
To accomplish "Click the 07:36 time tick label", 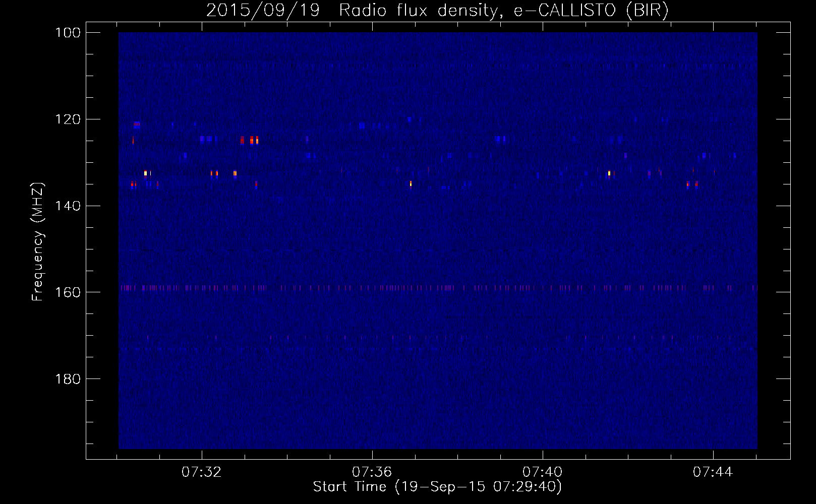I will [372, 472].
